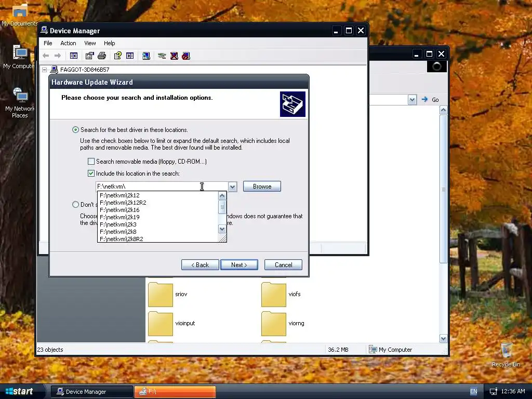The height and width of the screenshot is (399, 532).
Task: Select the My Computer desktop icon
Action: [x=20, y=57]
